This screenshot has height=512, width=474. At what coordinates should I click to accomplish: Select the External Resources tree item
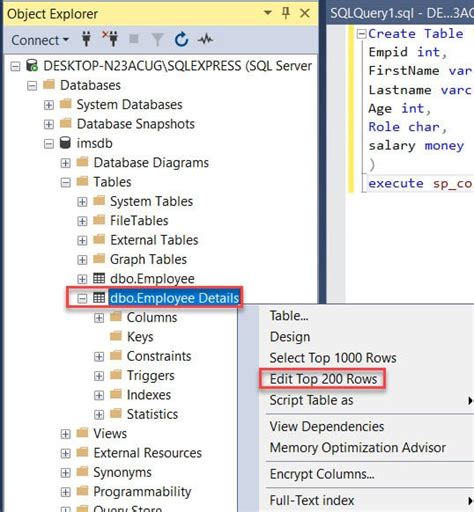click(148, 453)
